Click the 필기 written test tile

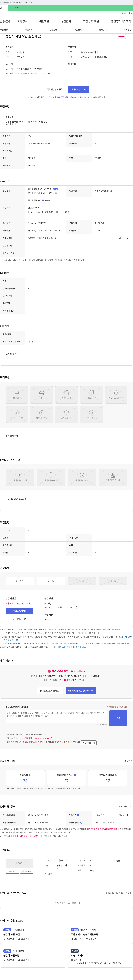(82, 581)
